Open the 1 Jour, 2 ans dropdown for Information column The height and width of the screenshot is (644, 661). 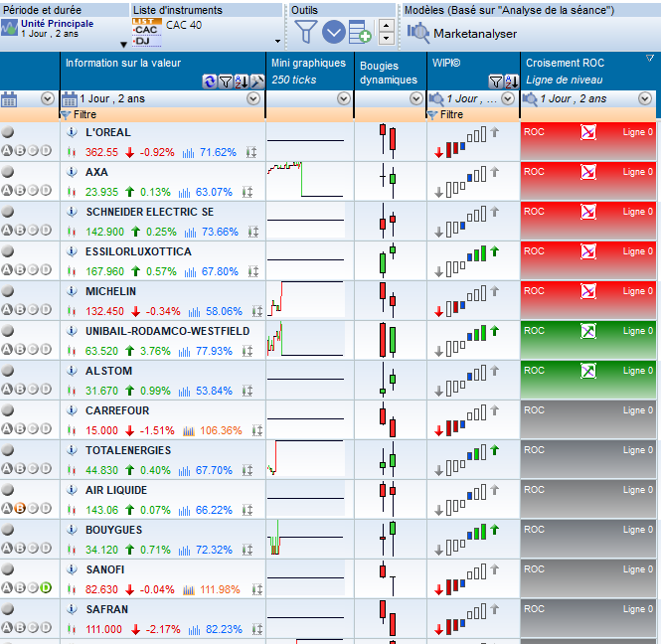252,99
